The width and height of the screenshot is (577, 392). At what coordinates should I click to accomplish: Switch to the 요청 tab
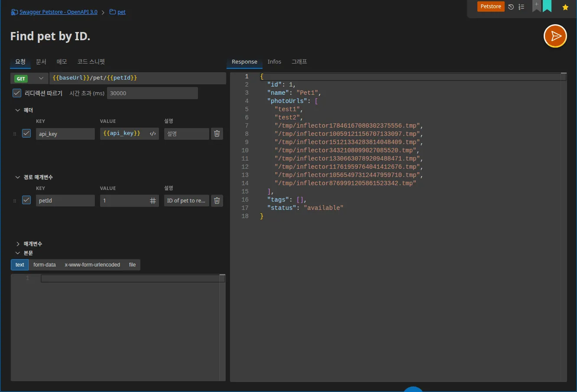20,62
